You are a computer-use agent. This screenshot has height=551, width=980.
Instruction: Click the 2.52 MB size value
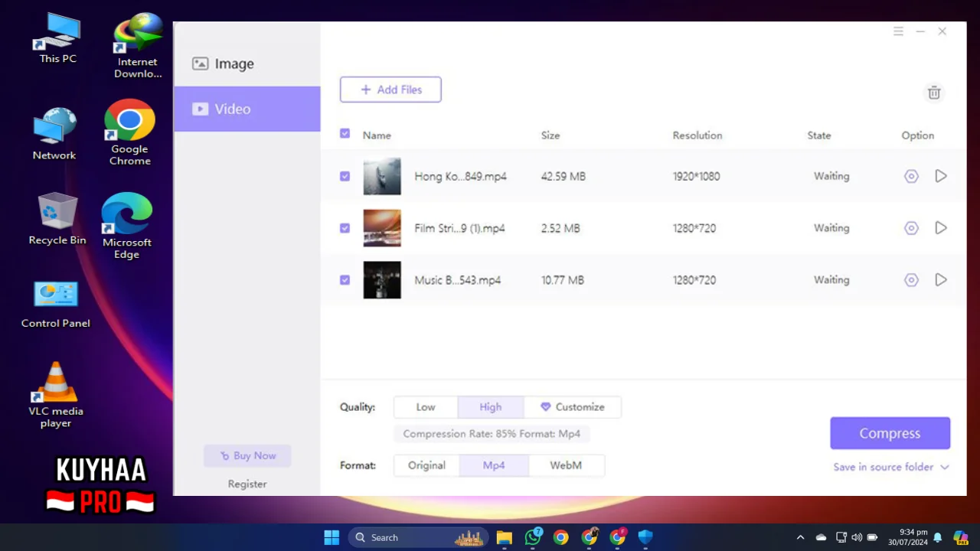(x=560, y=228)
